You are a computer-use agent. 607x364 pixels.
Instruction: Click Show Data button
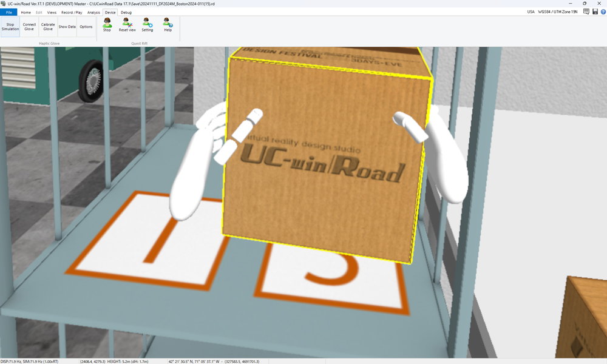pyautogui.click(x=67, y=27)
